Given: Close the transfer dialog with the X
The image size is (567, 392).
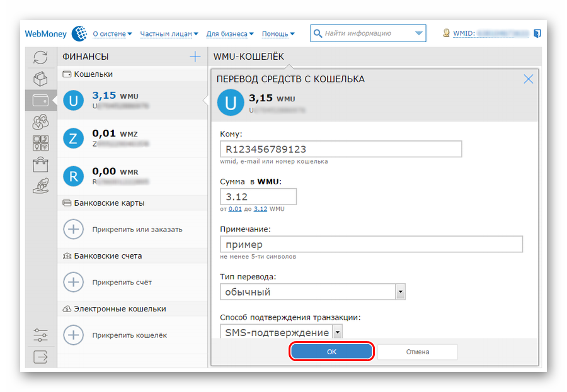Looking at the screenshot, I should 529,79.
